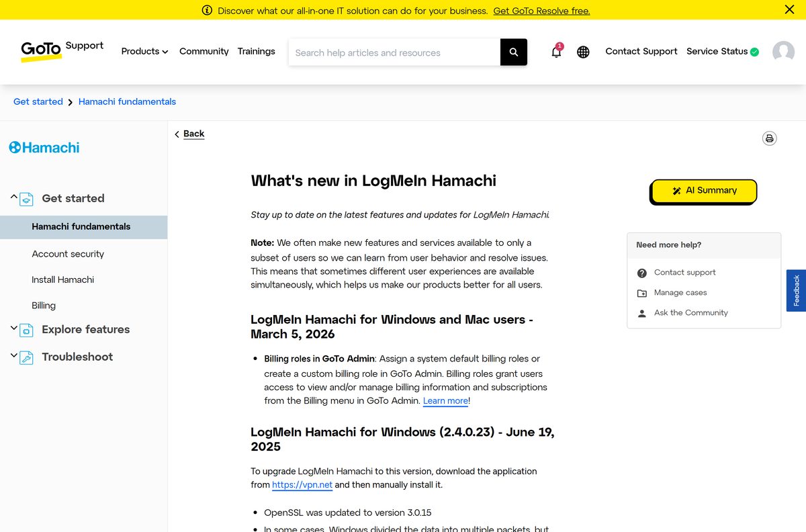Follow the Learn more link
The height and width of the screenshot is (532, 806).
pyautogui.click(x=445, y=401)
